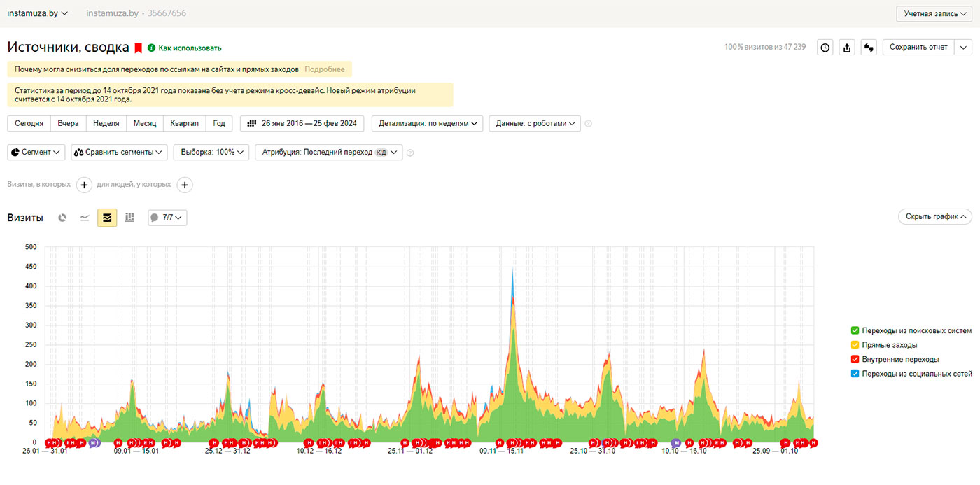Click the '09.01 — 15.01' axis label
This screenshot has height=485, width=980.
tap(136, 451)
